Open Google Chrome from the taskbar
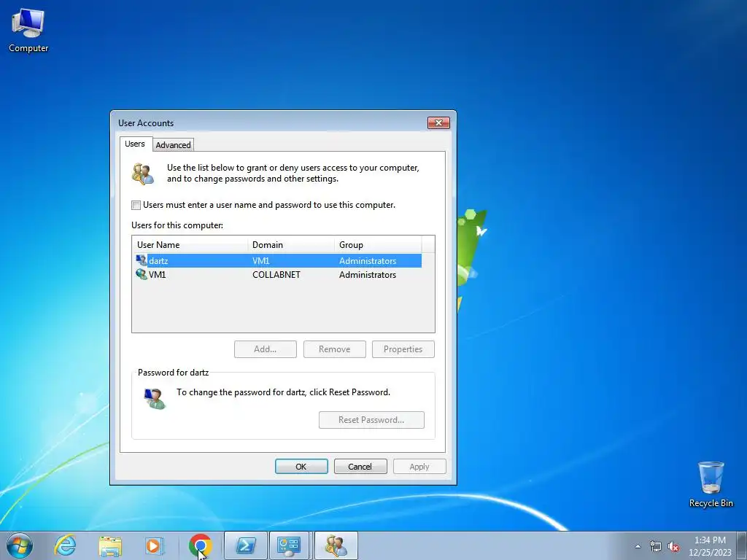Image resolution: width=747 pixels, height=560 pixels. point(200,545)
